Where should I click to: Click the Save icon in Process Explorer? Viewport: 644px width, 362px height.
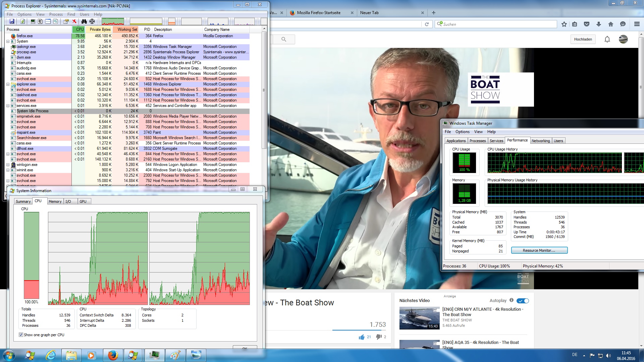pyautogui.click(x=12, y=21)
